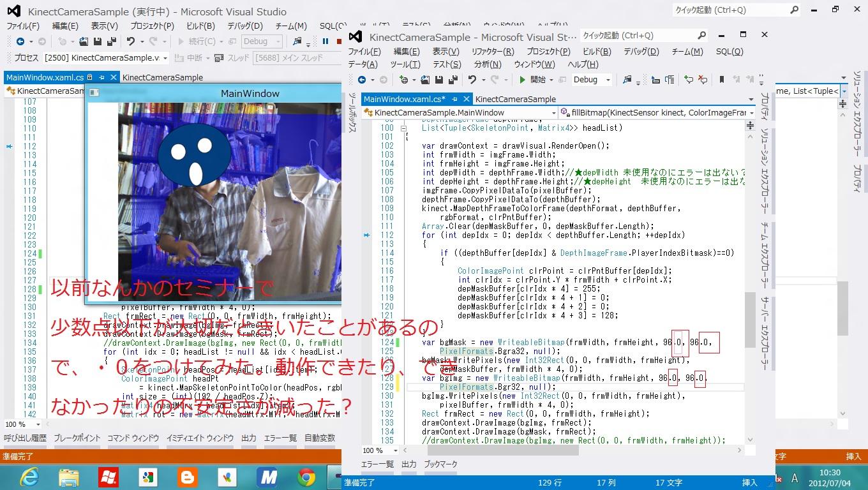Switch to the エラー一覧 tab at bottom right

[377, 464]
